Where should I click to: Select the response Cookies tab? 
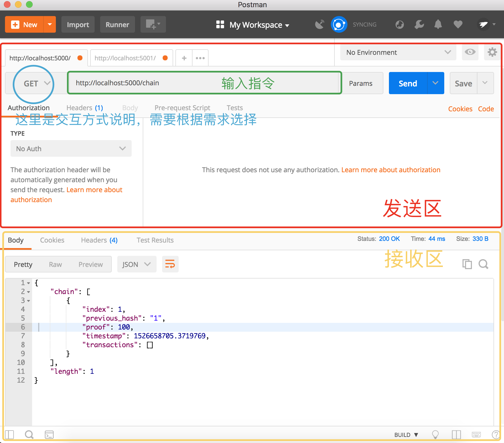[52, 240]
